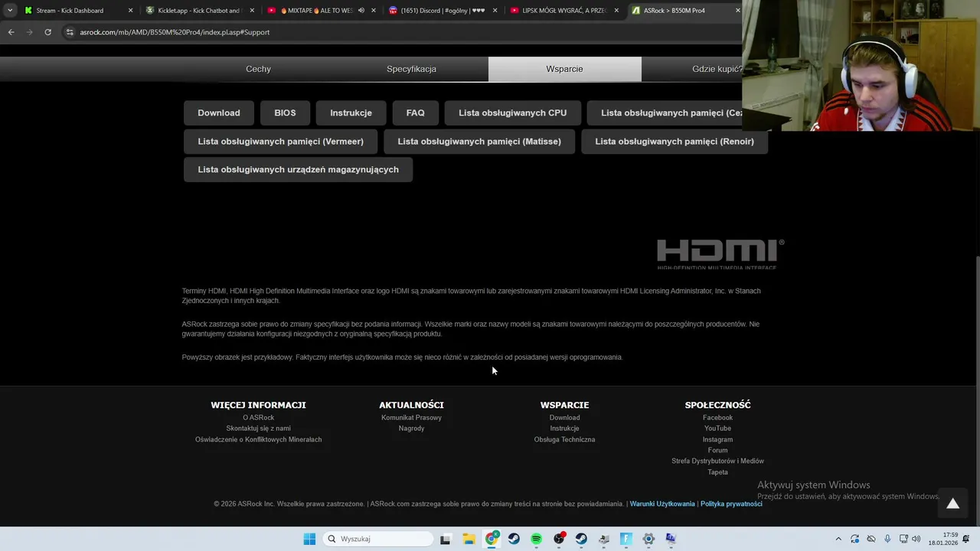Open File Explorer from taskbar

(x=469, y=539)
